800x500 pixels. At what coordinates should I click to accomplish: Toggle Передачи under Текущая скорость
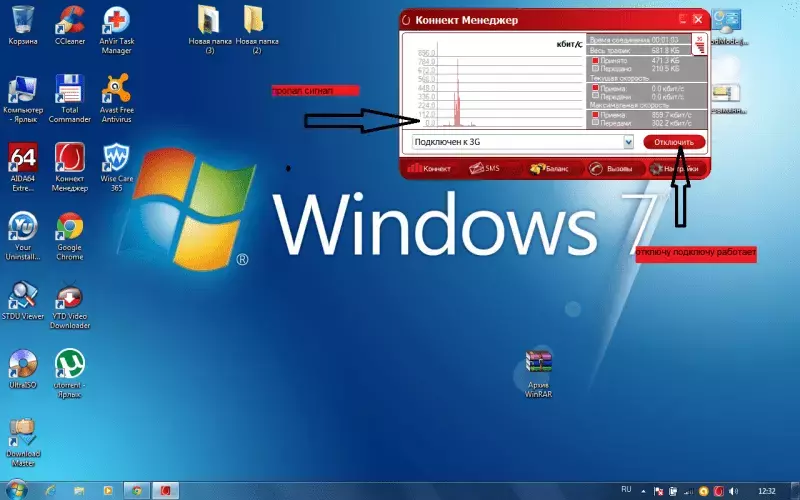coord(595,95)
